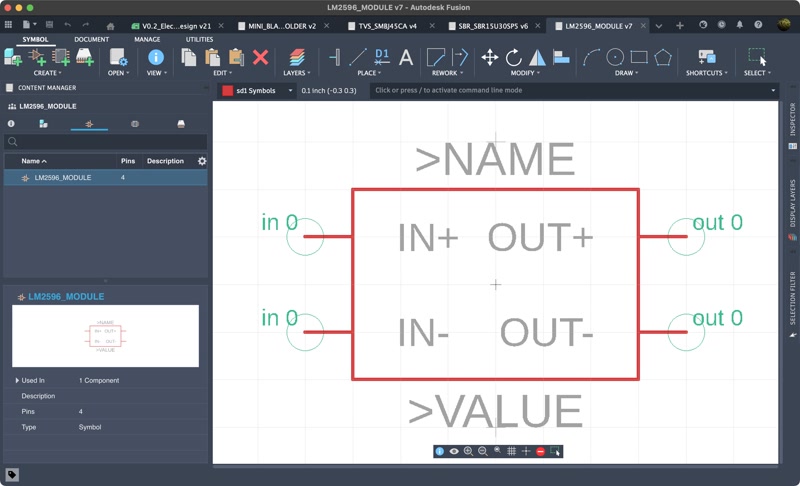Open the Components tab in Content Manager
800x486 pixels.
43,124
